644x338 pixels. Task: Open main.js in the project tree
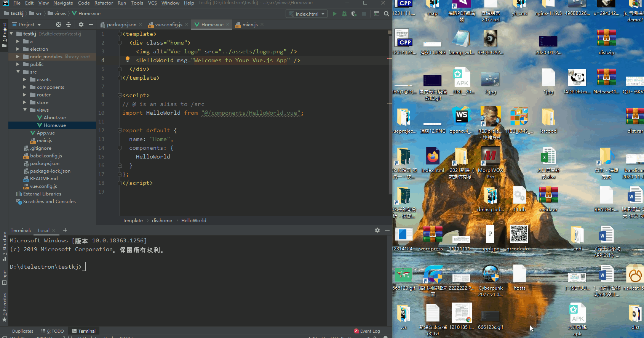pos(45,141)
